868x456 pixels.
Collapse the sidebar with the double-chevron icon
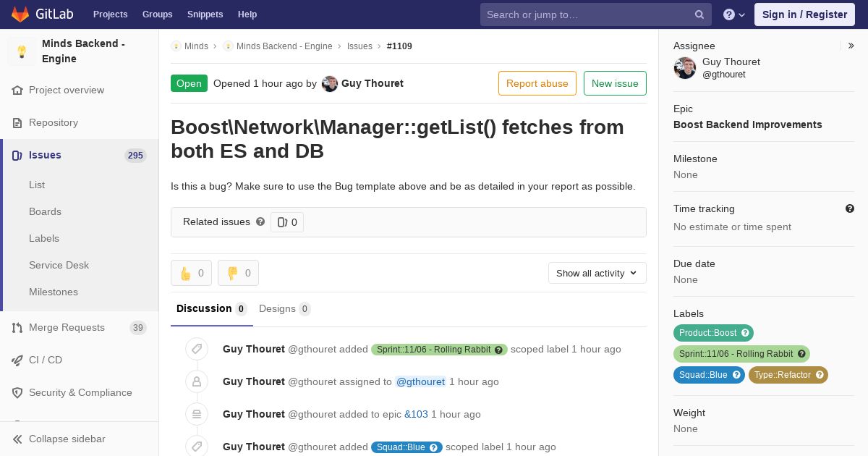[x=17, y=439]
